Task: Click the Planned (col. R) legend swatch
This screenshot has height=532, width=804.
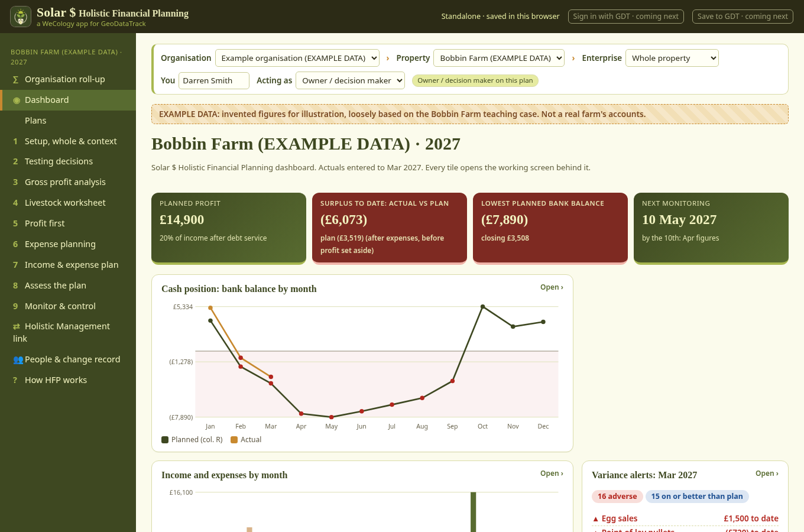Action: (165, 440)
